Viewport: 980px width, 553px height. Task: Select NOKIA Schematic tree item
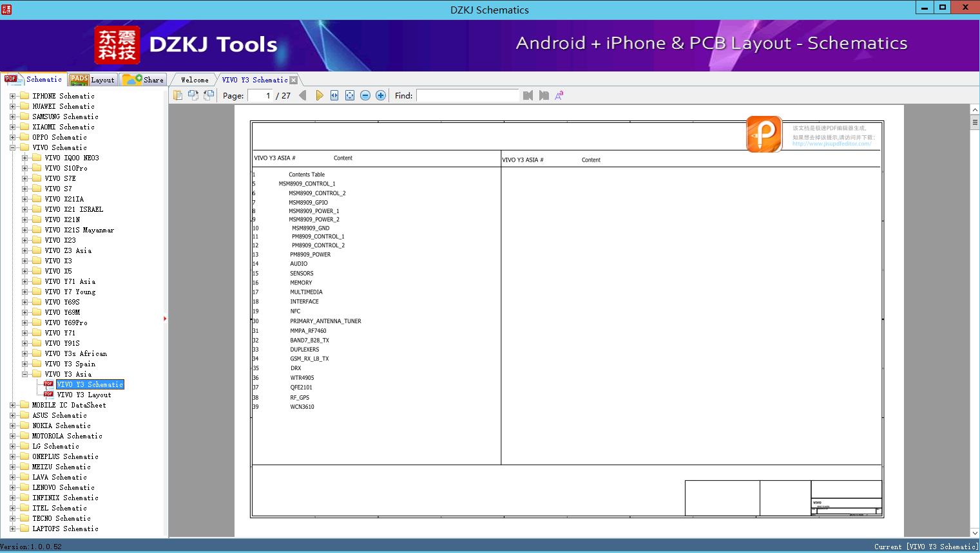(x=61, y=426)
